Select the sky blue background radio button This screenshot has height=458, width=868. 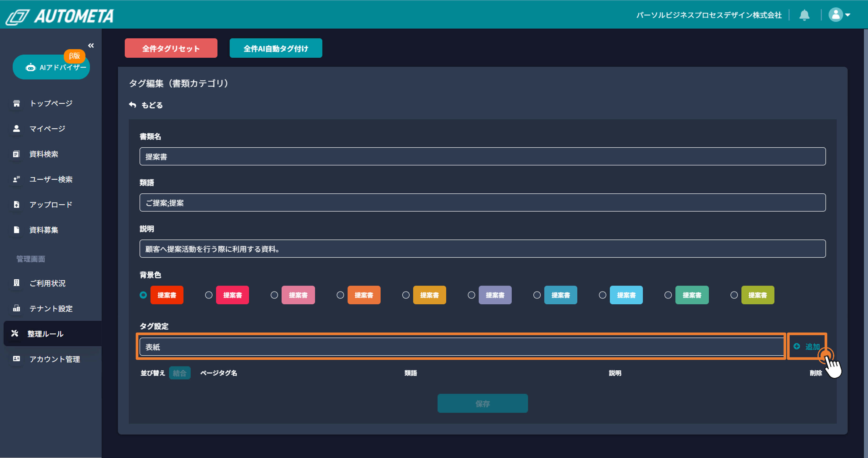[x=603, y=295]
